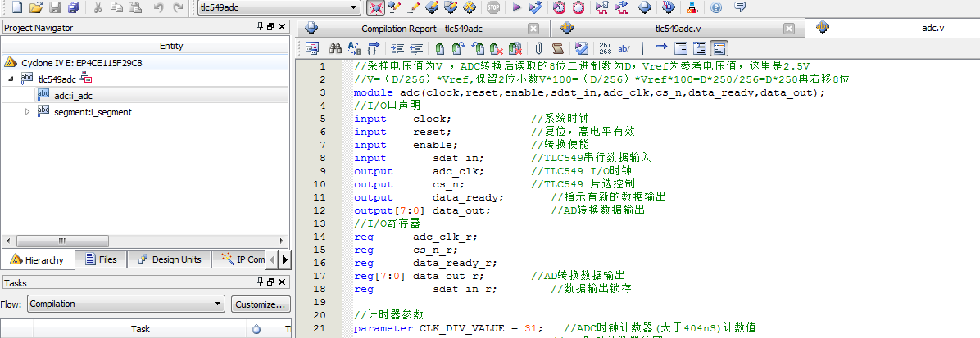Start compilation with the play icon
The width and height of the screenshot is (980, 338).
tap(516, 7)
